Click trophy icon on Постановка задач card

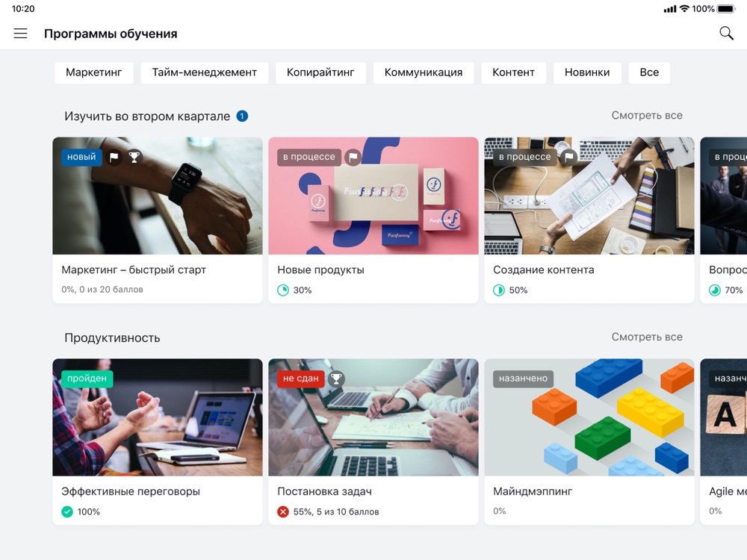[336, 379]
